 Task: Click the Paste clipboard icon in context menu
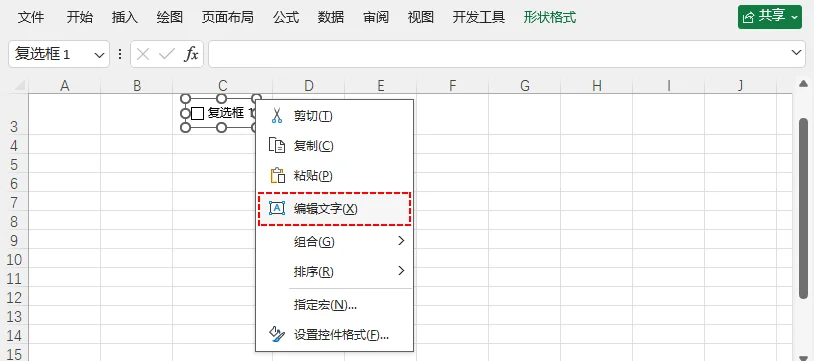[278, 176]
